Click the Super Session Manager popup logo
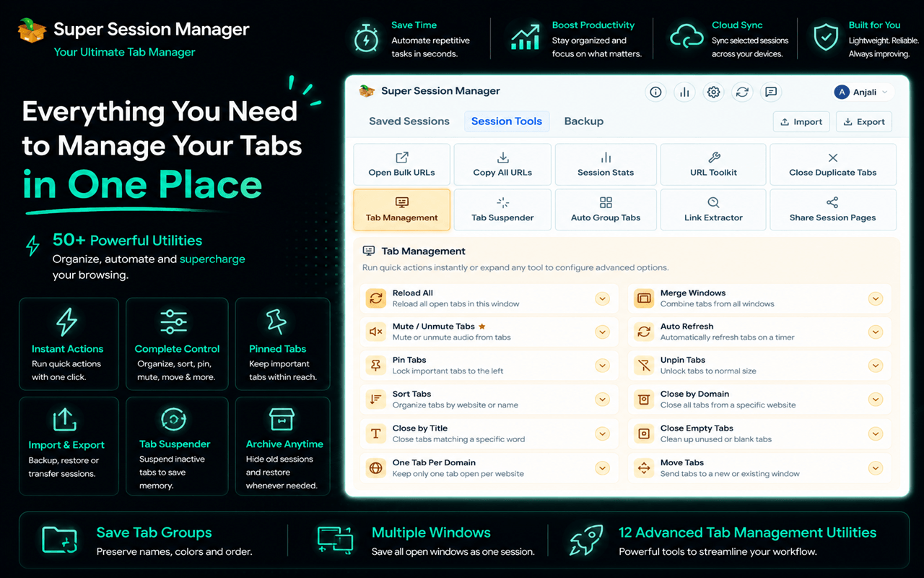This screenshot has width=924, height=578. [x=367, y=91]
